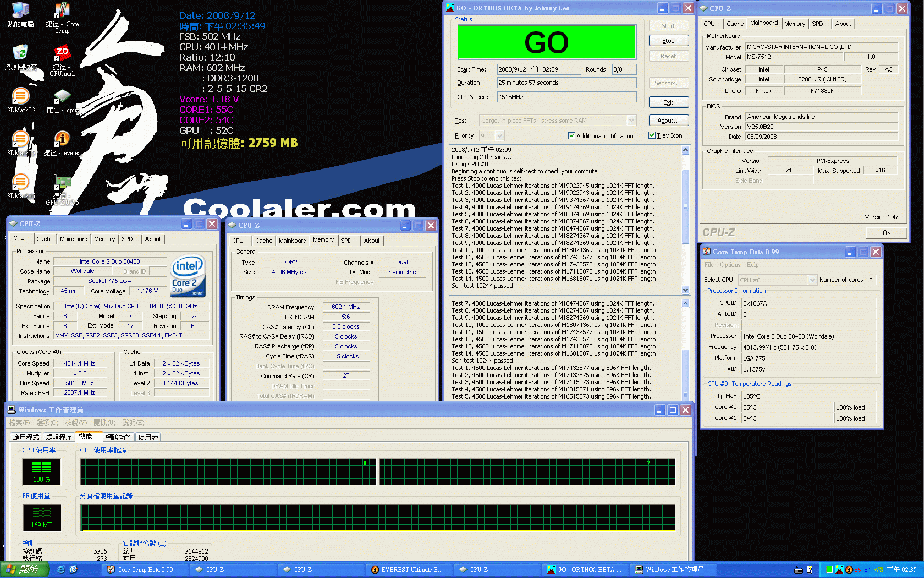Select Cache tab in middle CPU-Z window

(x=263, y=241)
